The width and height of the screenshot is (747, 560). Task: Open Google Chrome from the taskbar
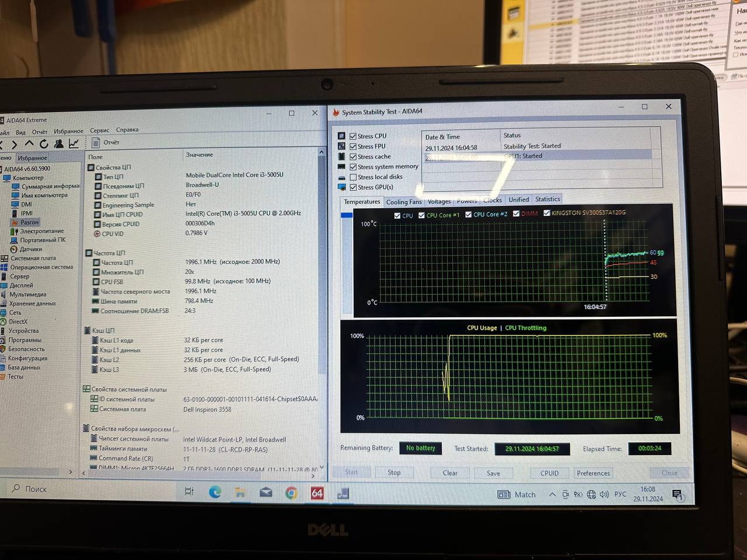(291, 494)
